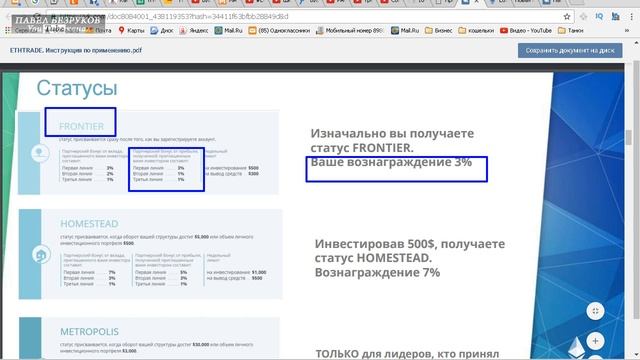This screenshot has width=640, height=360.
Task: Click the round house icon on HOMESTEAD card
Action: 41,255
